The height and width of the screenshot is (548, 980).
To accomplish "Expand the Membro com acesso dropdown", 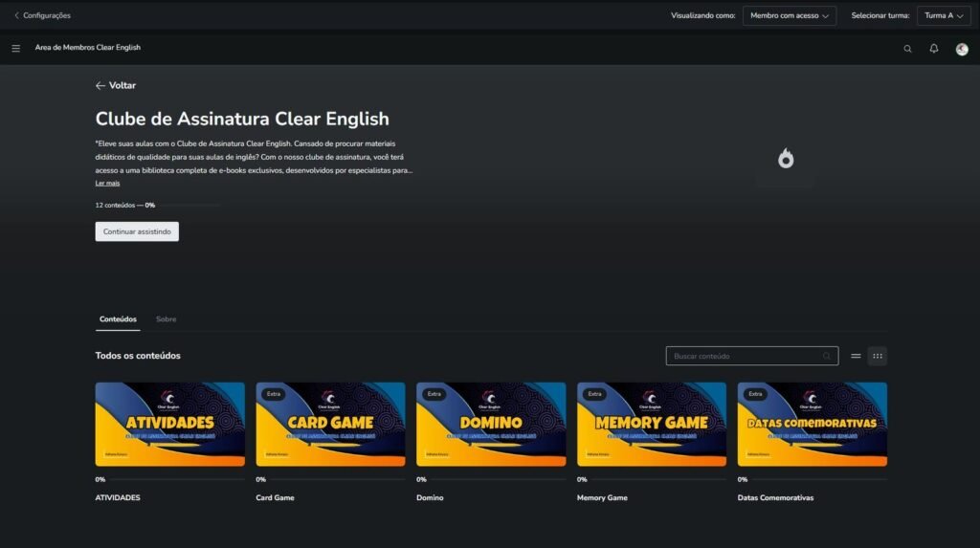I will click(789, 16).
